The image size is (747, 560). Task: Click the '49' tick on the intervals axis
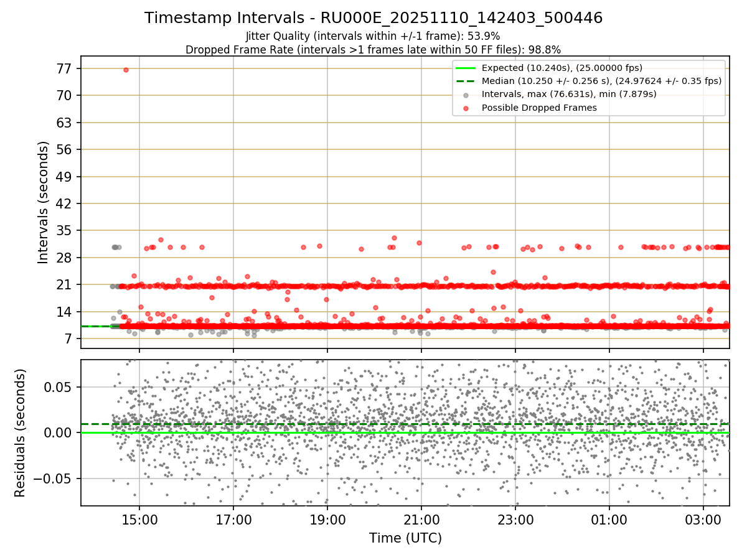[x=63, y=177]
